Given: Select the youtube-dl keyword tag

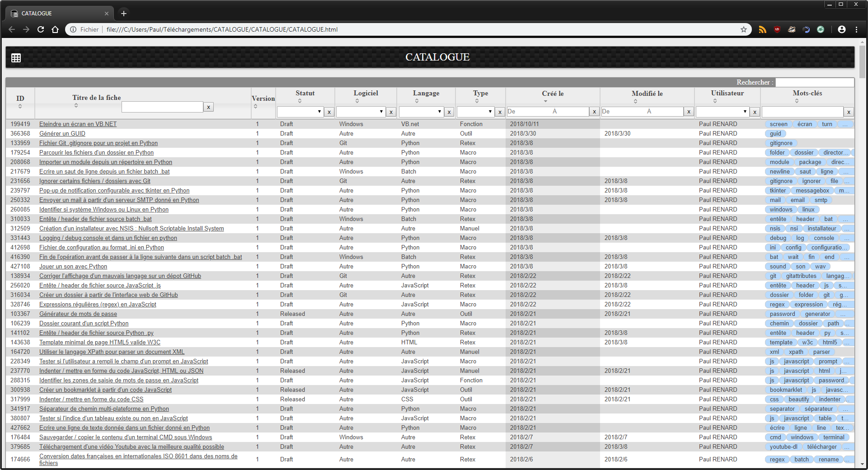Looking at the screenshot, I should coord(784,446).
